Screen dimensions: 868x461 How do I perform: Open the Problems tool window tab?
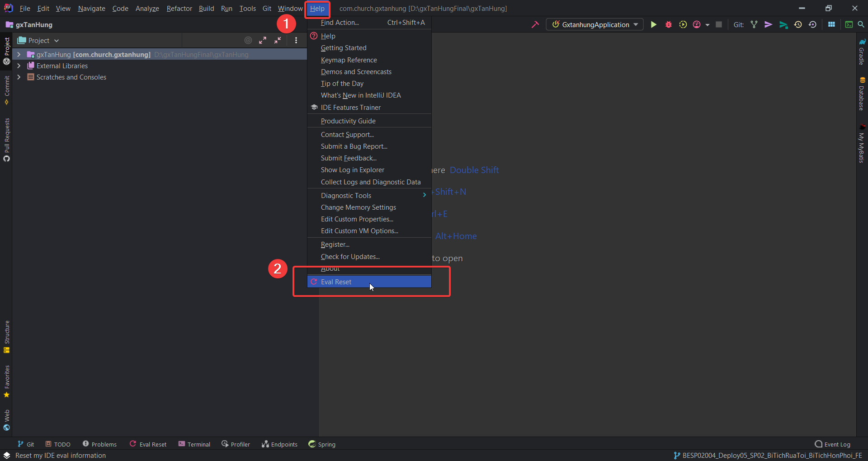[99, 444]
